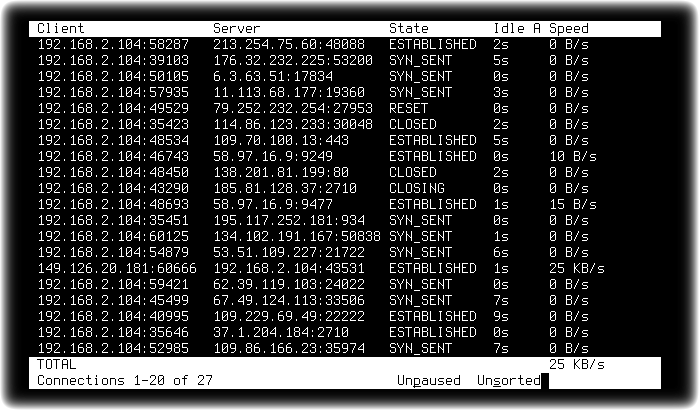This screenshot has width=699, height=410.
Task: Click the TOTAL label
Action: click(57, 365)
